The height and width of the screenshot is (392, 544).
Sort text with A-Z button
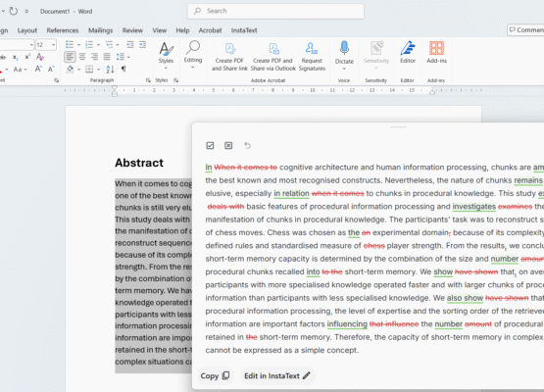pos(110,69)
